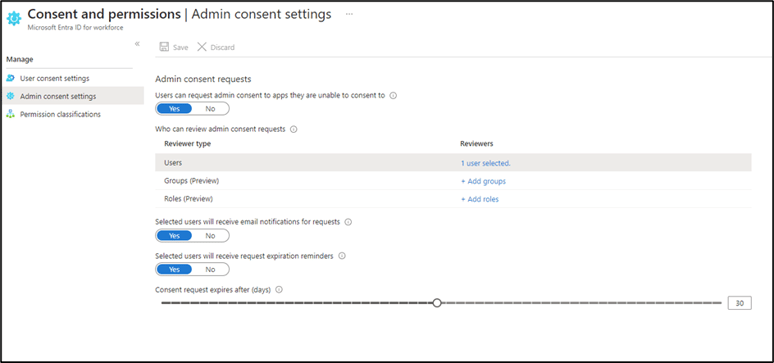Click the Save disk icon
This screenshot has width=774, height=363.
click(164, 47)
